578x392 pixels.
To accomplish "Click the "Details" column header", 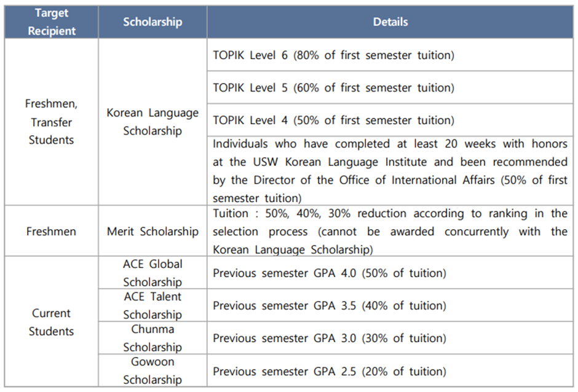I will pyautogui.click(x=390, y=22).
